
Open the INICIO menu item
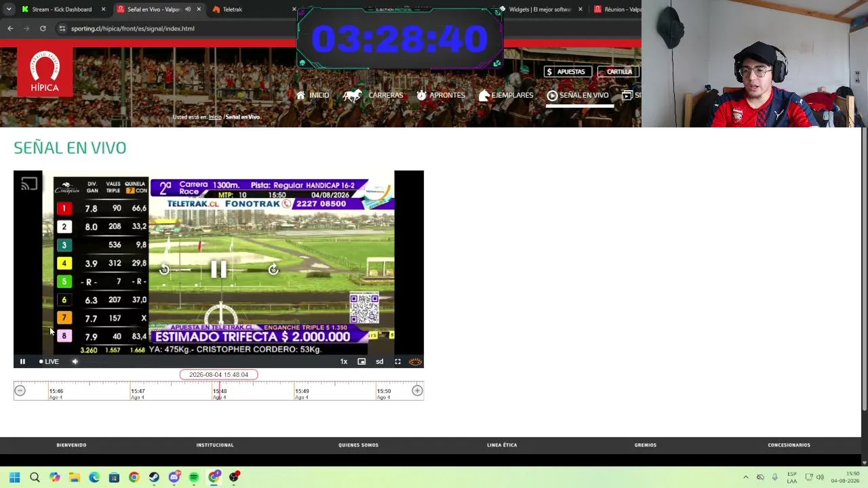[313, 96]
